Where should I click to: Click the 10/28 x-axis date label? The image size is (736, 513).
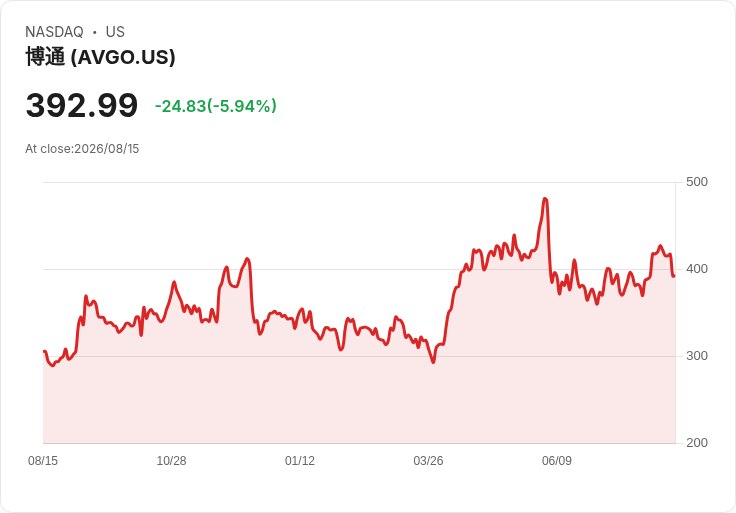coord(171,460)
